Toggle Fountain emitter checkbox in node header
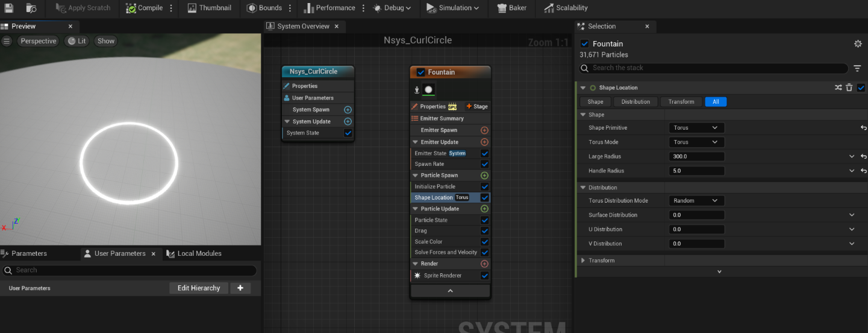This screenshot has width=868, height=333. (x=420, y=72)
